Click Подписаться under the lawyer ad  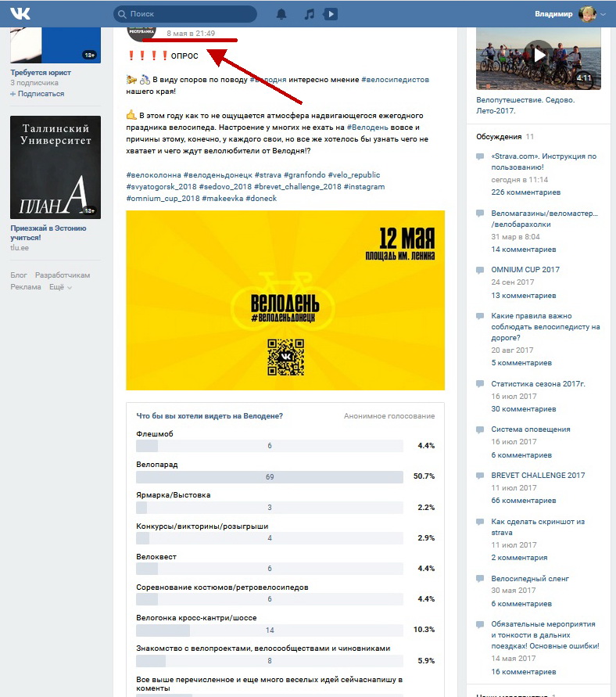[41, 93]
